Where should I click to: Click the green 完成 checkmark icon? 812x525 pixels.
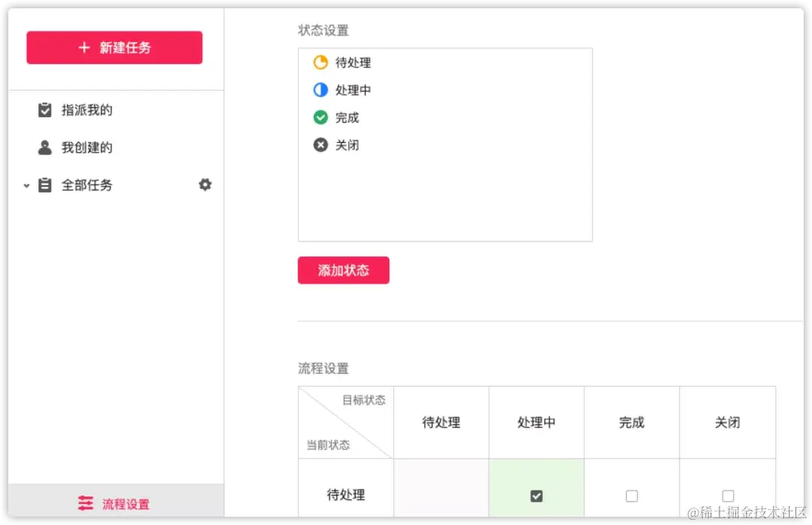[x=320, y=117]
